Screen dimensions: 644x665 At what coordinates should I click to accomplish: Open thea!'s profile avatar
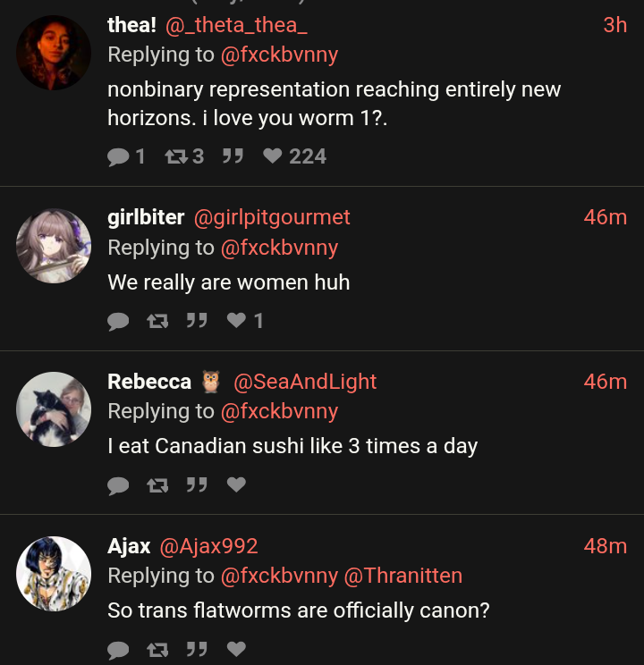point(54,53)
